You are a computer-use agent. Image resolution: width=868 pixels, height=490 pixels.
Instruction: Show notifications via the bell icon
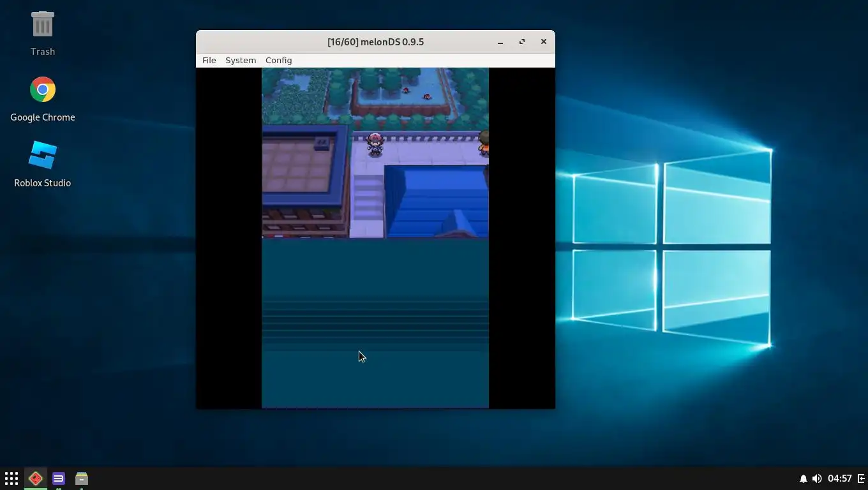[803, 479]
